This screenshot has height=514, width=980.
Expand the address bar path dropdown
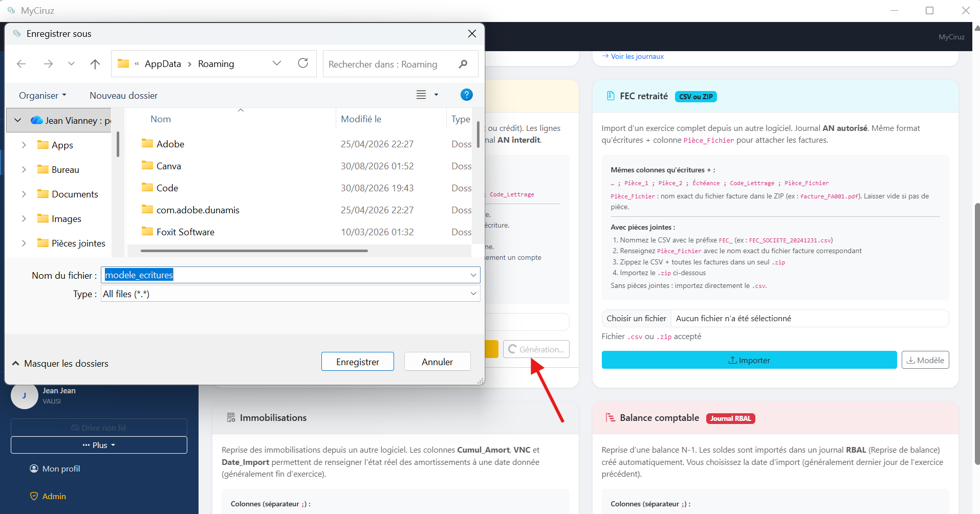277,63
